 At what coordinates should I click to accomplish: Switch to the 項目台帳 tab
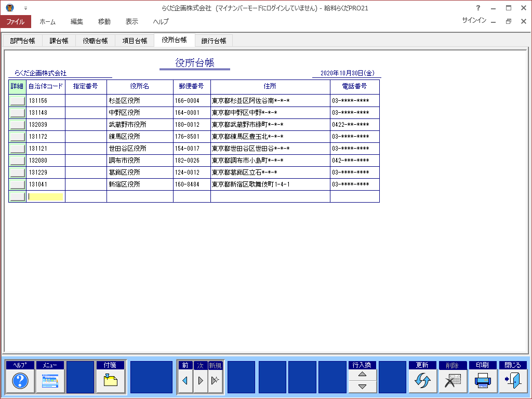click(135, 41)
